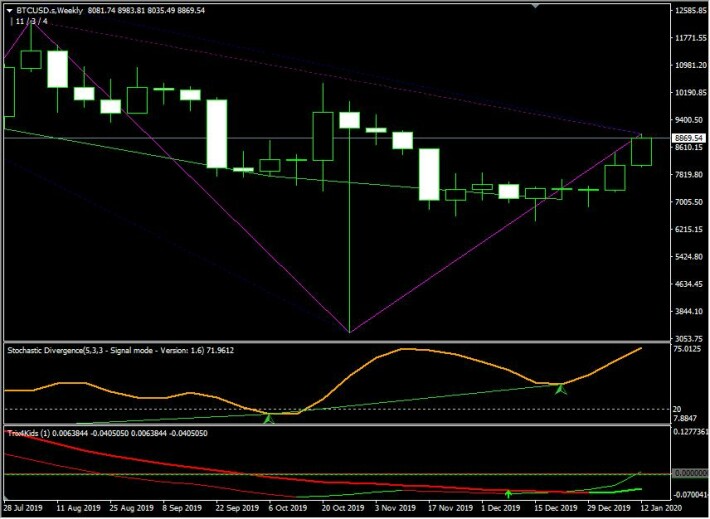Click the 9400.50 price axis label

click(x=690, y=120)
